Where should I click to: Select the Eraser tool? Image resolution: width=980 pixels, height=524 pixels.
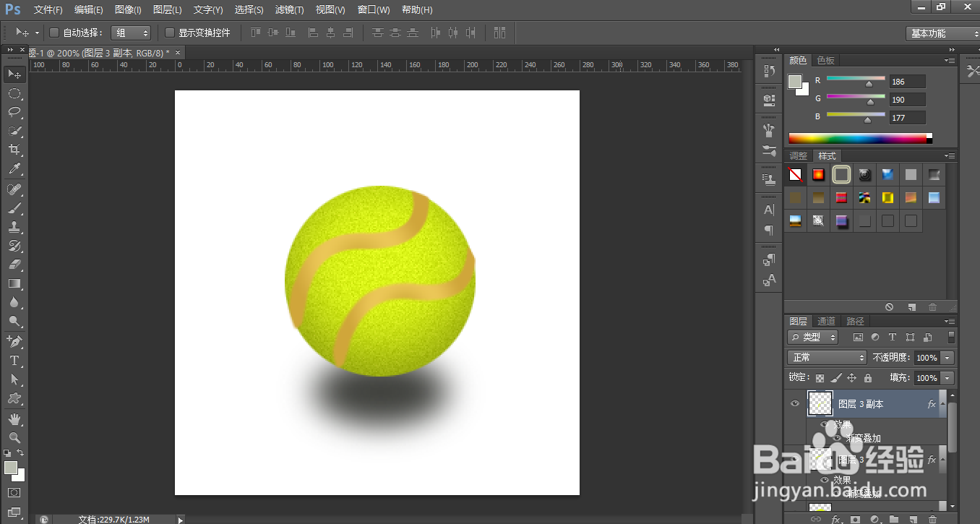pyautogui.click(x=14, y=265)
